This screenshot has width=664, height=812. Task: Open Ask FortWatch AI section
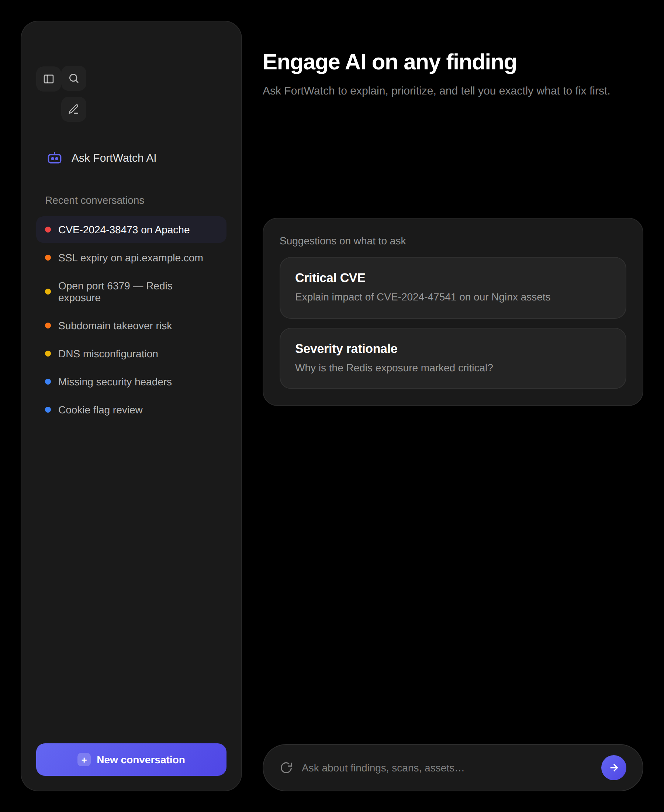click(x=114, y=158)
